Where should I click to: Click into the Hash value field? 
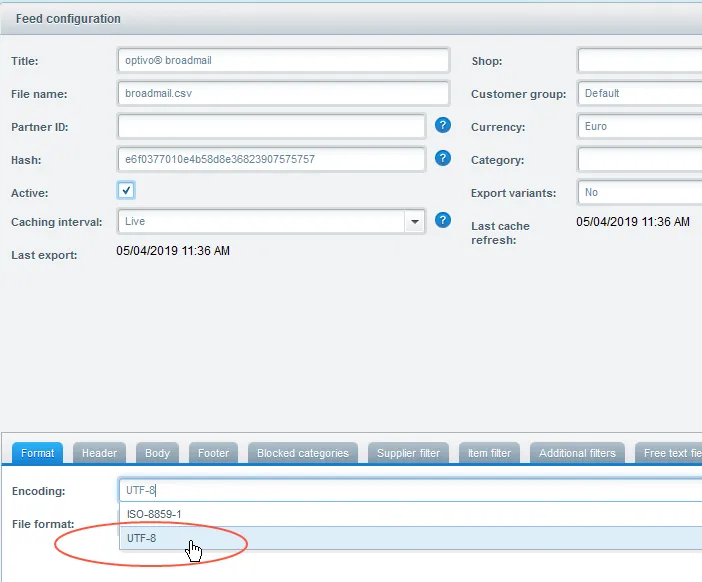(x=271, y=160)
